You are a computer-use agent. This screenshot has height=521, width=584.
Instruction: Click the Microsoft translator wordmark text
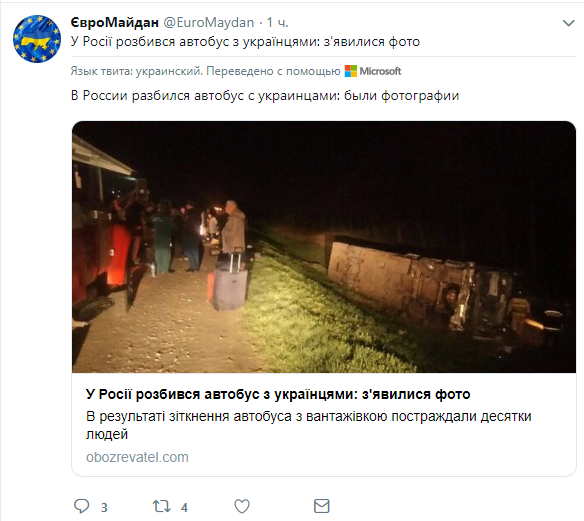380,71
